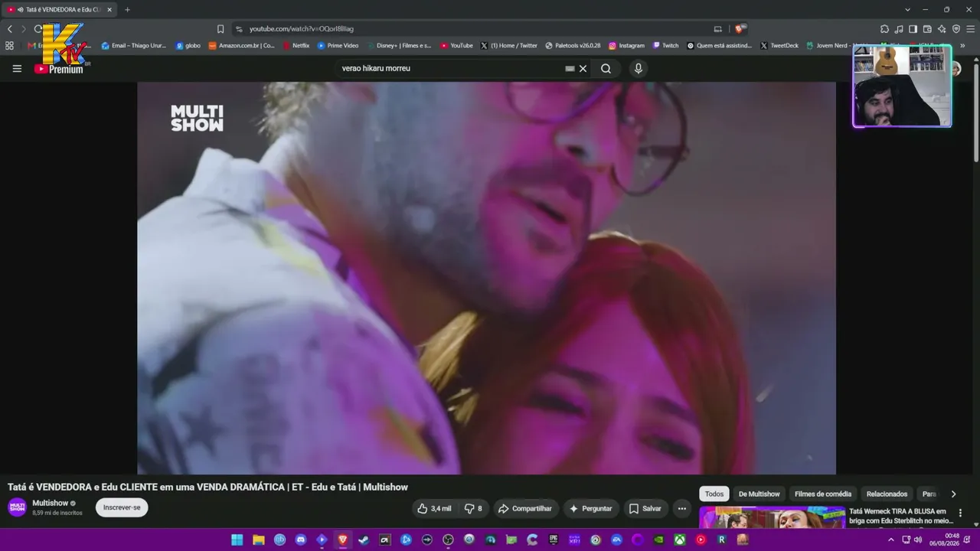Viewport: 980px width, 551px height.
Task: Open the Perguntar AI ask button
Action: [x=590, y=508]
